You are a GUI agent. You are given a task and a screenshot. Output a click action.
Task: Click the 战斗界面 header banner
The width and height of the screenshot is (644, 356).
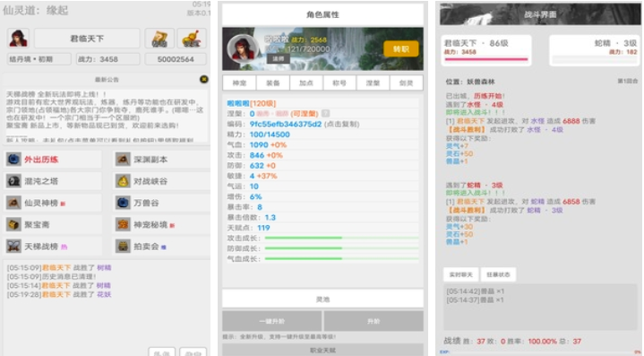[540, 15]
